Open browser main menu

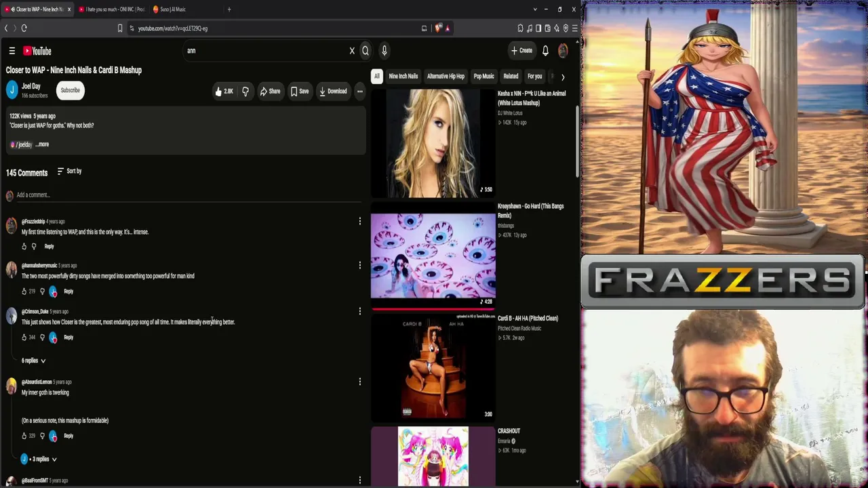[574, 28]
